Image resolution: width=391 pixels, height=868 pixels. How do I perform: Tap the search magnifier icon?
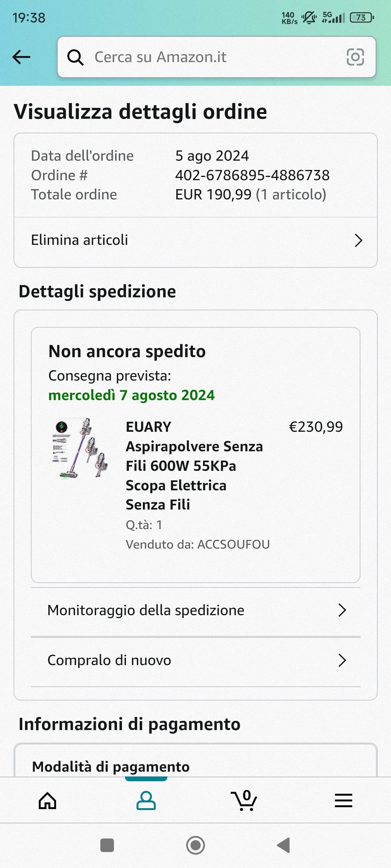[75, 57]
